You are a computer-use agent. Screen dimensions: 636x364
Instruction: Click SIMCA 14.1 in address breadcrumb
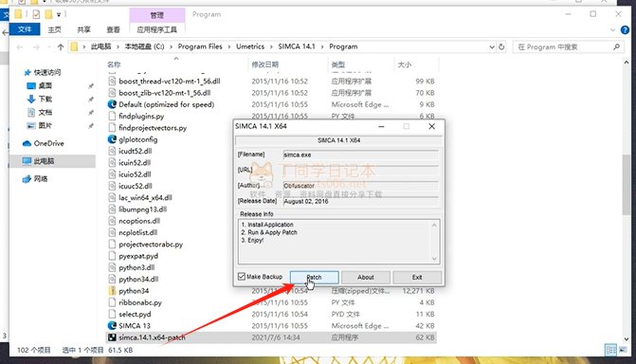click(x=297, y=46)
